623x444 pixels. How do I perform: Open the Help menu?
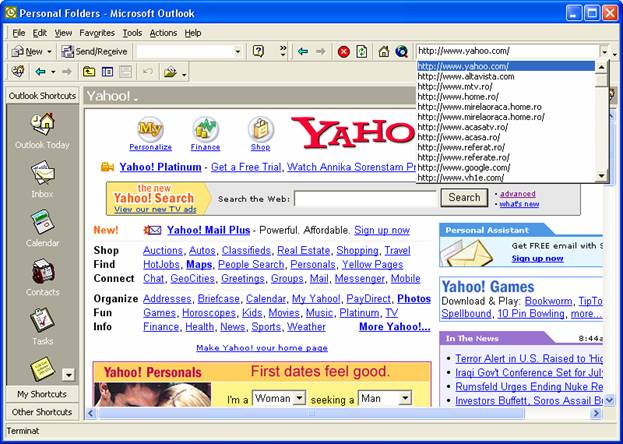pyautogui.click(x=193, y=33)
